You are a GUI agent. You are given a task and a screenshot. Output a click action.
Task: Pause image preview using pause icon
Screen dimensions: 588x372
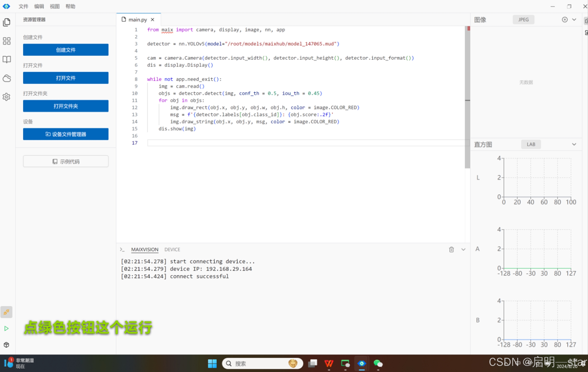[x=565, y=20]
